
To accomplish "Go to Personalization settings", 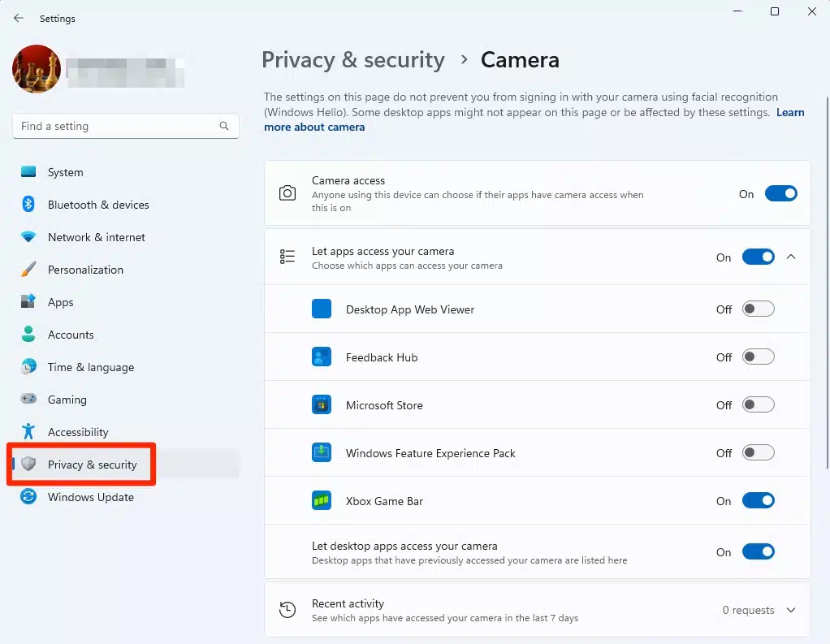I will click(x=85, y=270).
